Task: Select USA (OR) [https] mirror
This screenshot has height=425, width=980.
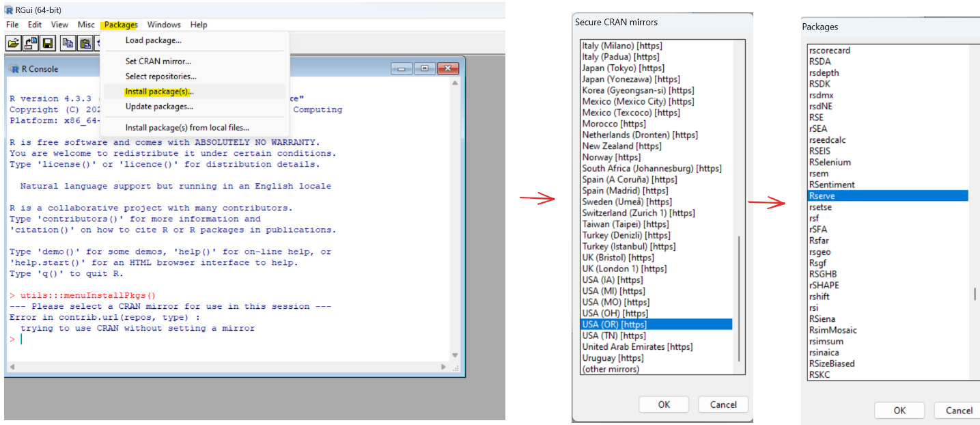Action: point(656,324)
